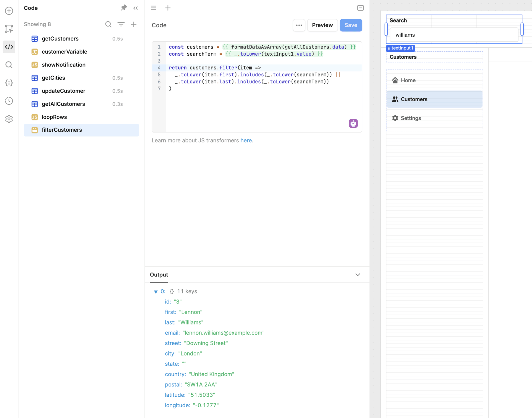Click the Customers heading on canvas

(x=403, y=57)
